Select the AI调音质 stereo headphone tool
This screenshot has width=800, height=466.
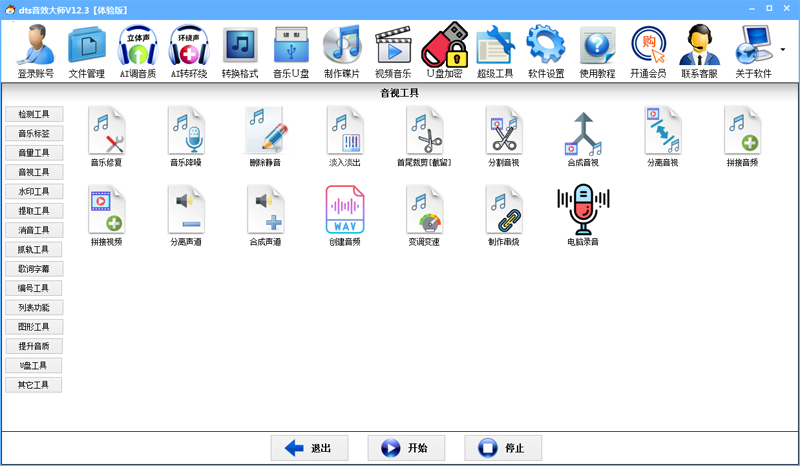coord(138,52)
